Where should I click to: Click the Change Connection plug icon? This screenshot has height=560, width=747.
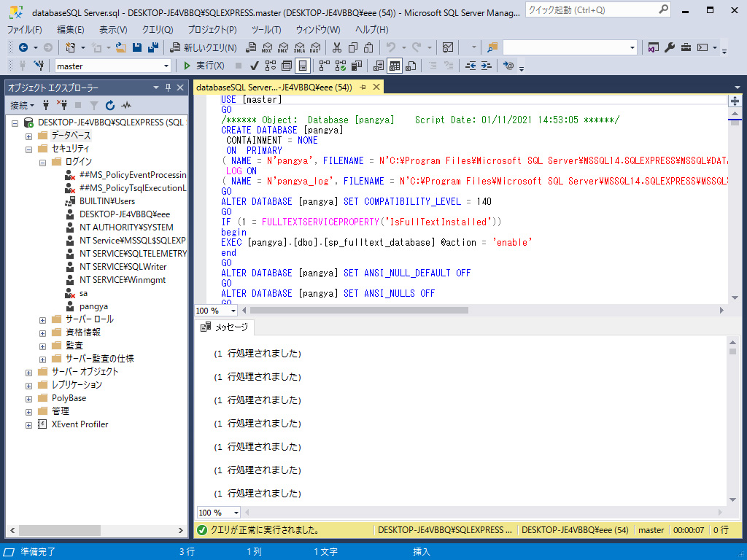39,66
